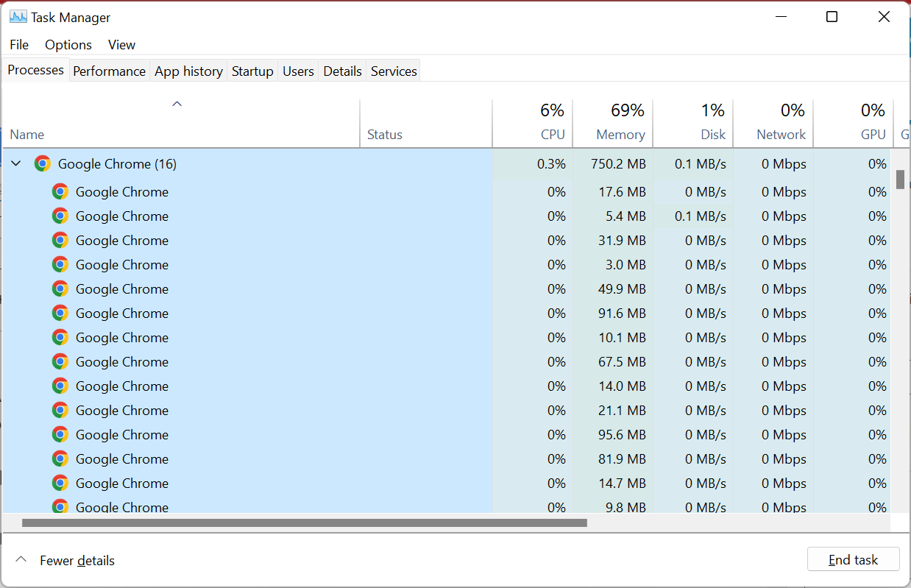Sort by the Network column header
Viewport: 911px width, 588px height.
pyautogui.click(x=773, y=124)
